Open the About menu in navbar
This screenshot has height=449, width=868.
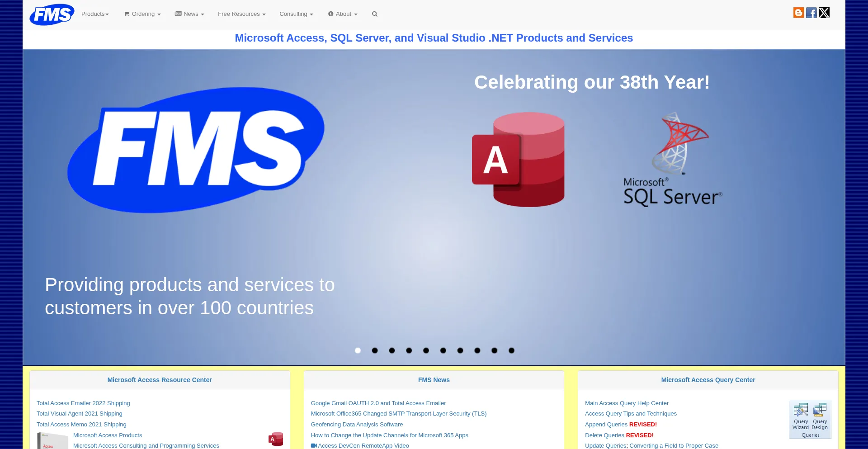pyautogui.click(x=343, y=14)
